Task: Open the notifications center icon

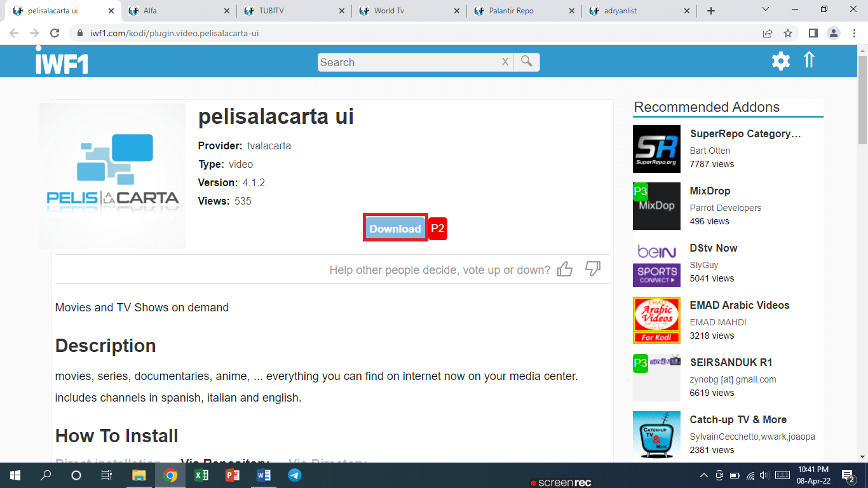Action: (x=848, y=475)
